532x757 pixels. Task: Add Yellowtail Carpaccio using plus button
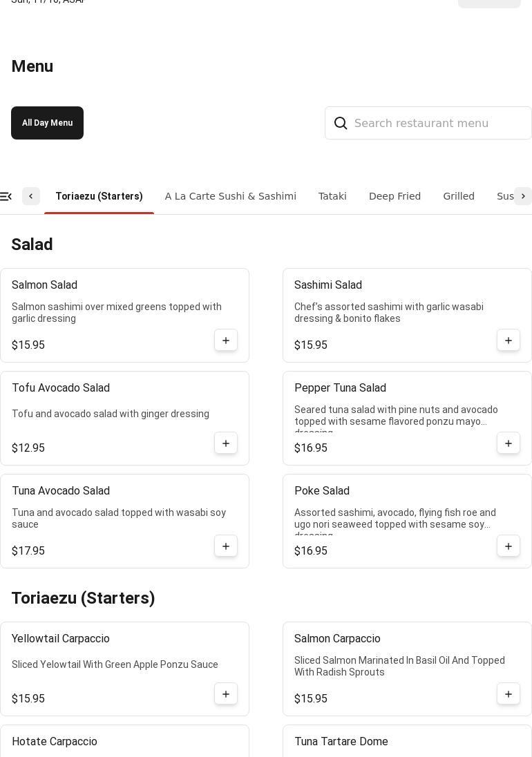tap(226, 694)
